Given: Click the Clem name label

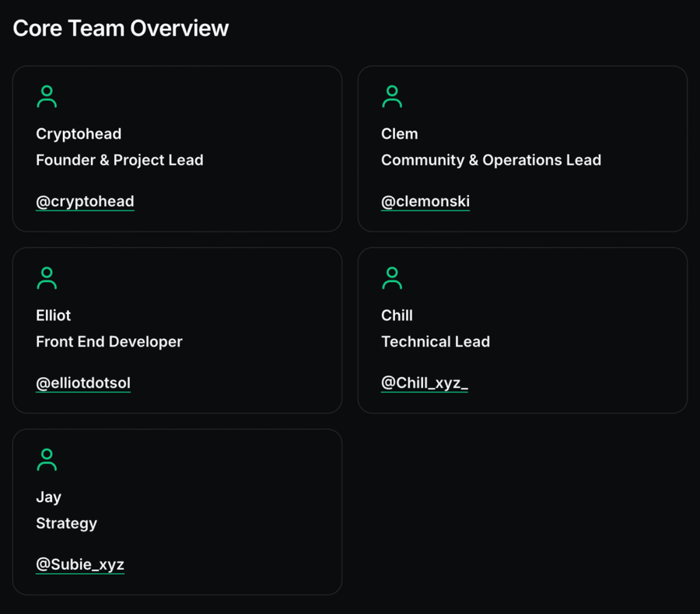Looking at the screenshot, I should pyautogui.click(x=399, y=134).
